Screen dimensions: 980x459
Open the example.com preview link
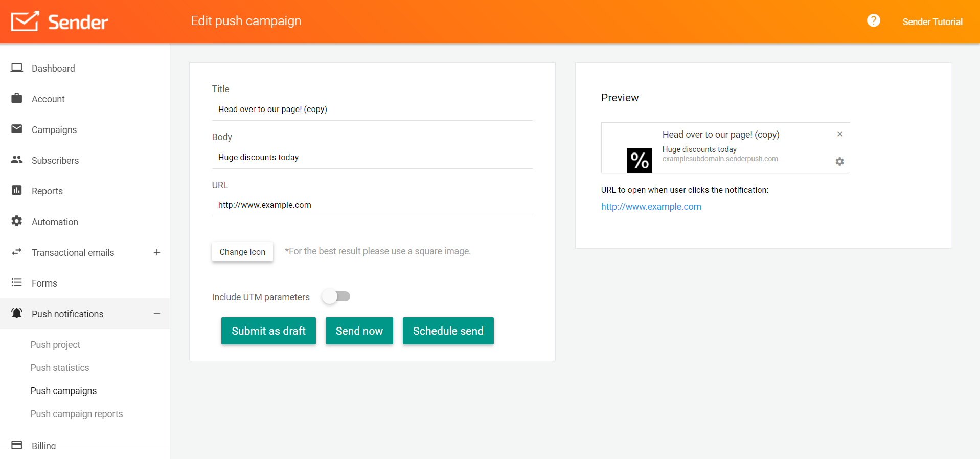tap(651, 207)
